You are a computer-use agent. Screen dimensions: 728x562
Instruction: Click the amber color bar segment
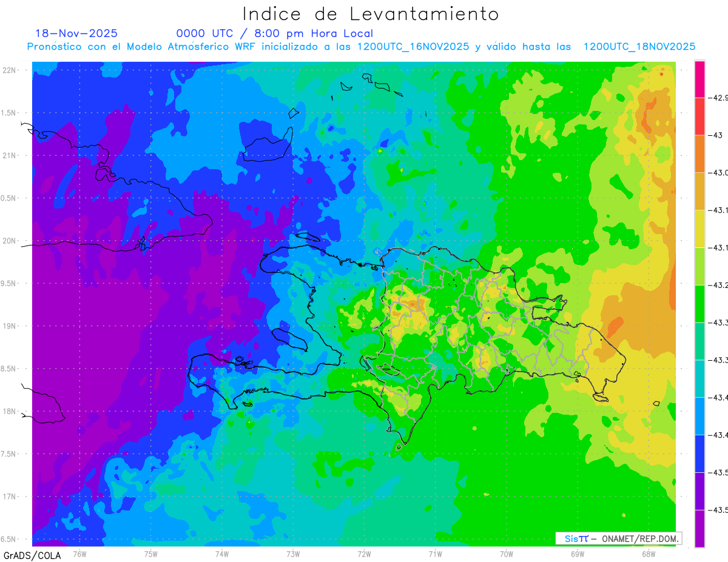point(699,192)
